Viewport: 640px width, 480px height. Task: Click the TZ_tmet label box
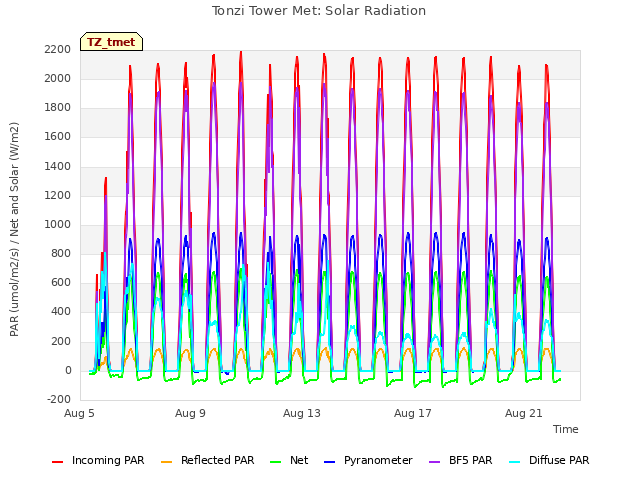(111, 42)
